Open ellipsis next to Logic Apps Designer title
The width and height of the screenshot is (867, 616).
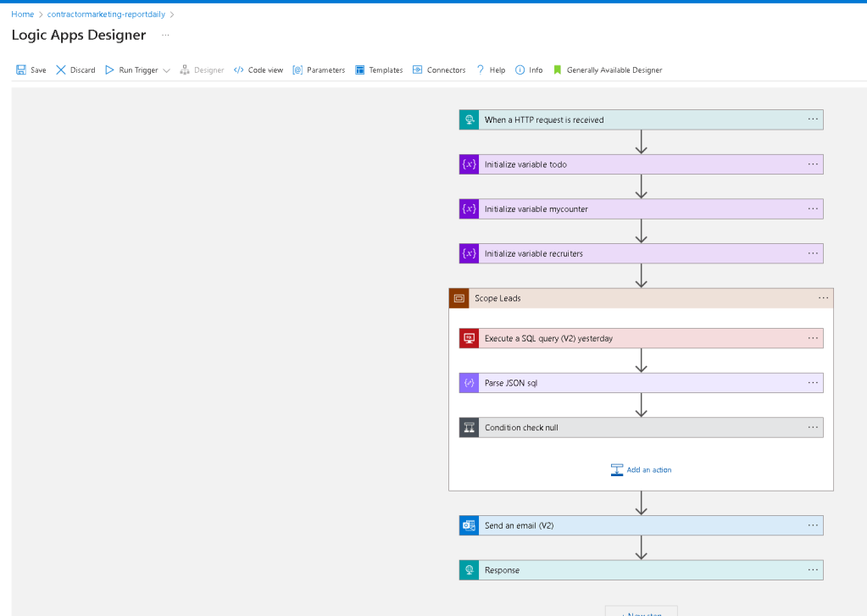pos(165,35)
